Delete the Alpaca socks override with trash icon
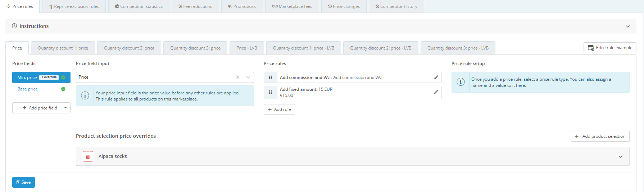The image size is (644, 192). click(x=88, y=156)
